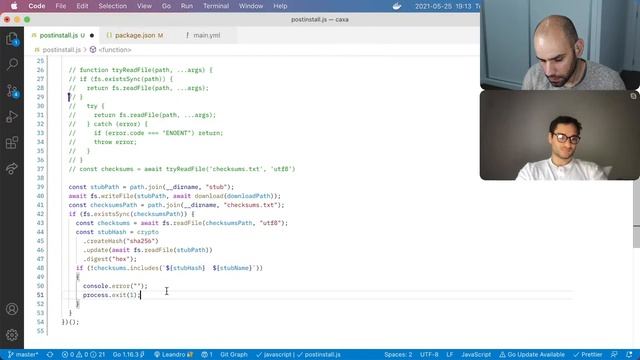The width and height of the screenshot is (640, 360).
Task: Click postinstall.js in the breadcrumb
Action: tap(61, 50)
